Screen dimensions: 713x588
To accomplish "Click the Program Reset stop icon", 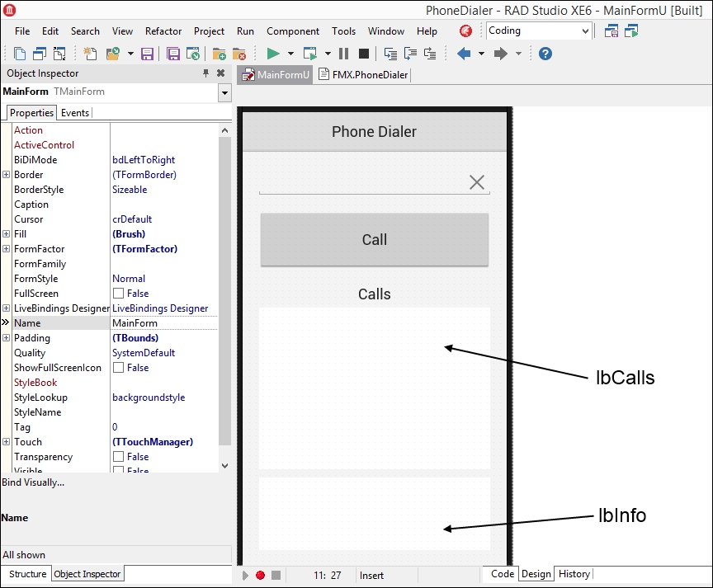I will coord(364,54).
